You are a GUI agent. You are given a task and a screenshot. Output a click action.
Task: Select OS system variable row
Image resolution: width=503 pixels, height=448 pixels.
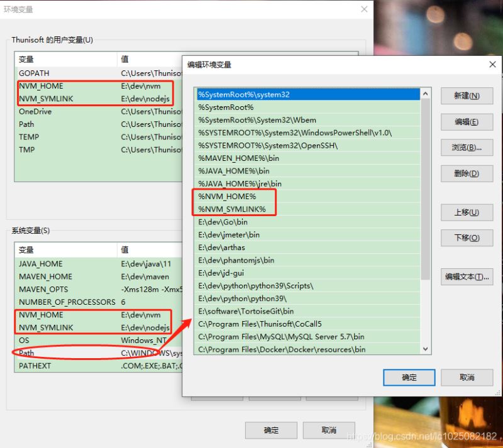pyautogui.click(x=99, y=341)
